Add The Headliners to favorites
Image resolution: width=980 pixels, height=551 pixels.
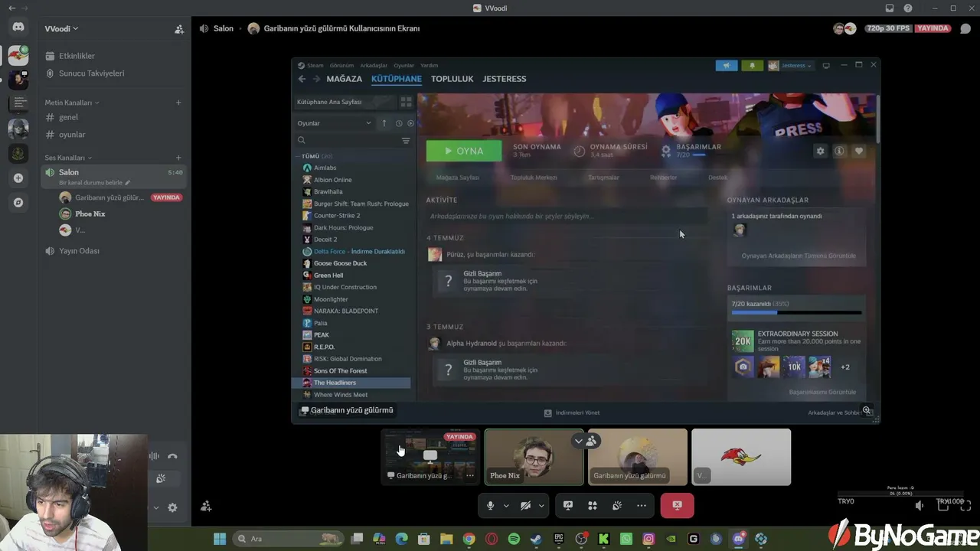[859, 152]
